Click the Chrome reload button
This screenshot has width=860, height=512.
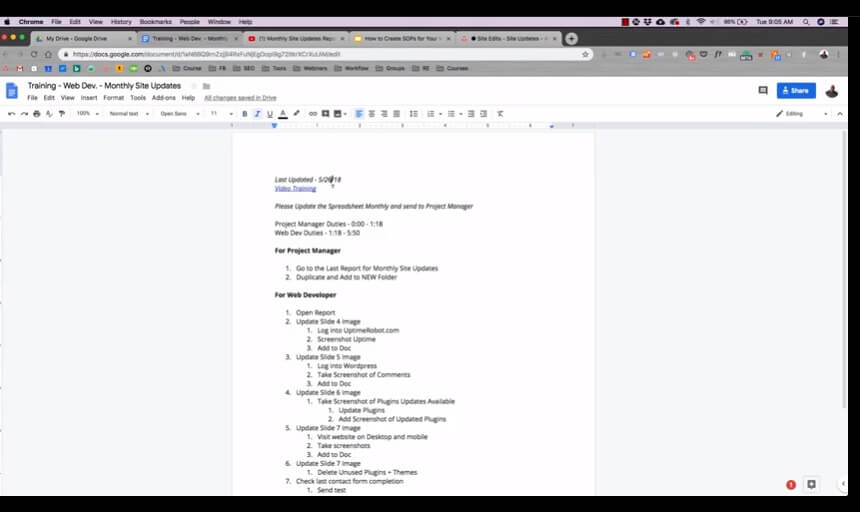[34, 54]
